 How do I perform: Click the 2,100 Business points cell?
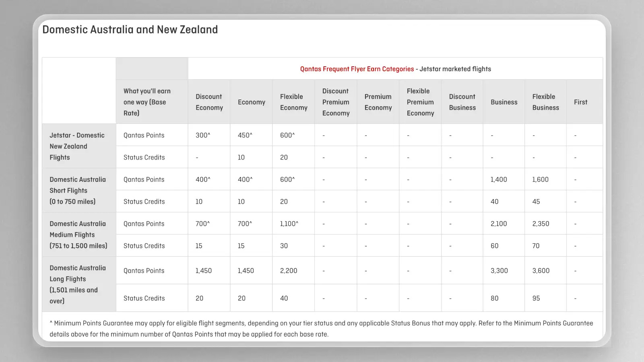click(504, 224)
